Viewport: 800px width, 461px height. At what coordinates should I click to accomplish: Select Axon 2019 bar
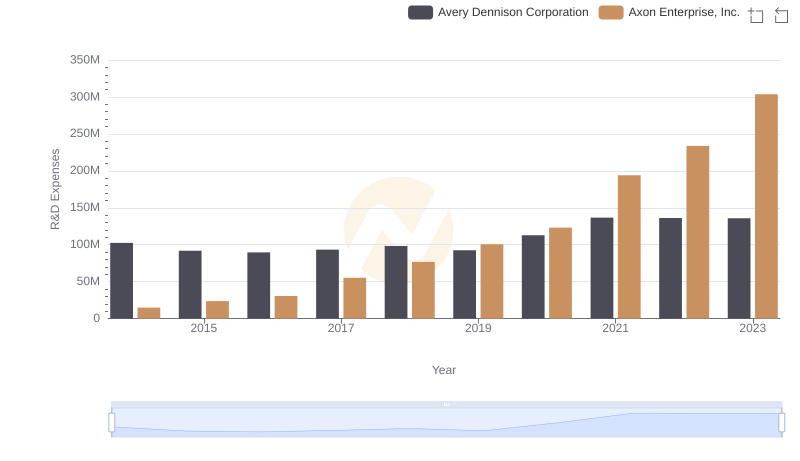tap(492, 281)
